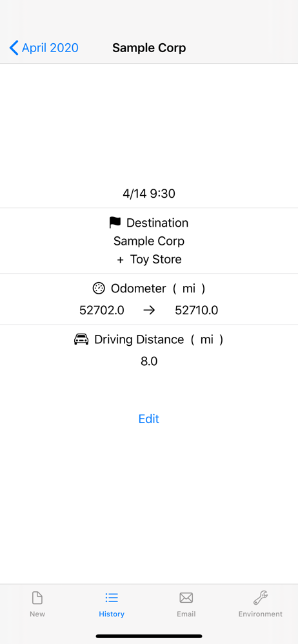Open the New tab document icon
This screenshot has width=298, height=644.
pos(37,598)
